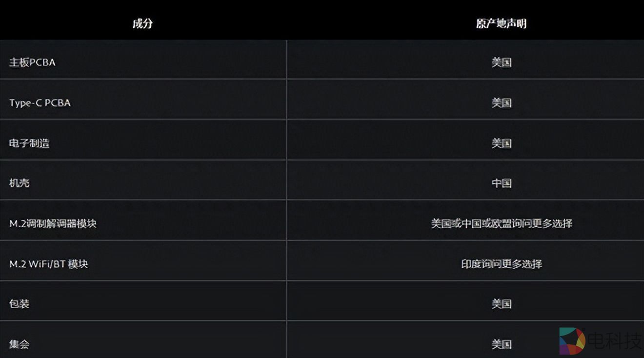The image size is (644, 358).
Task: Click 美国 in the 电子制造 row
Action: click(501, 143)
